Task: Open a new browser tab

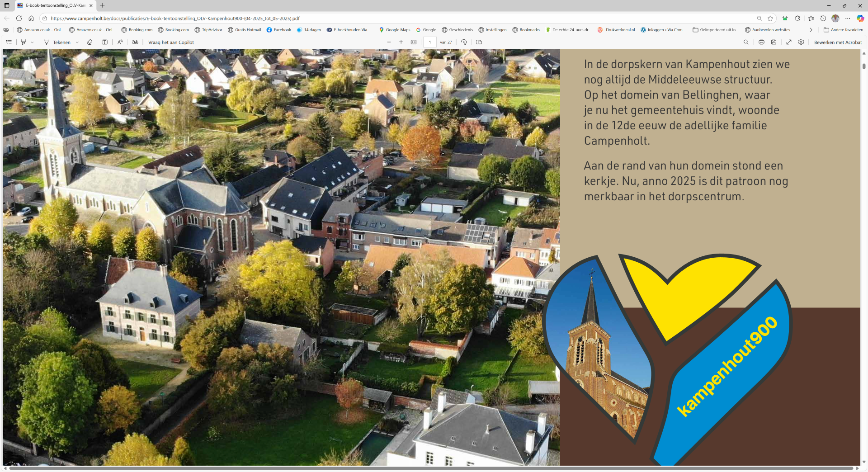Action: [102, 5]
